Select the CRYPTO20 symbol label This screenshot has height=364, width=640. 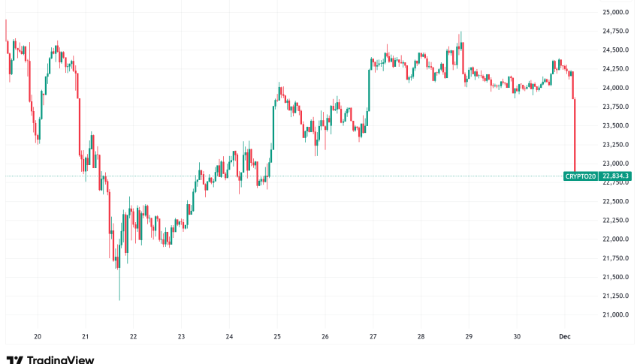(x=581, y=176)
